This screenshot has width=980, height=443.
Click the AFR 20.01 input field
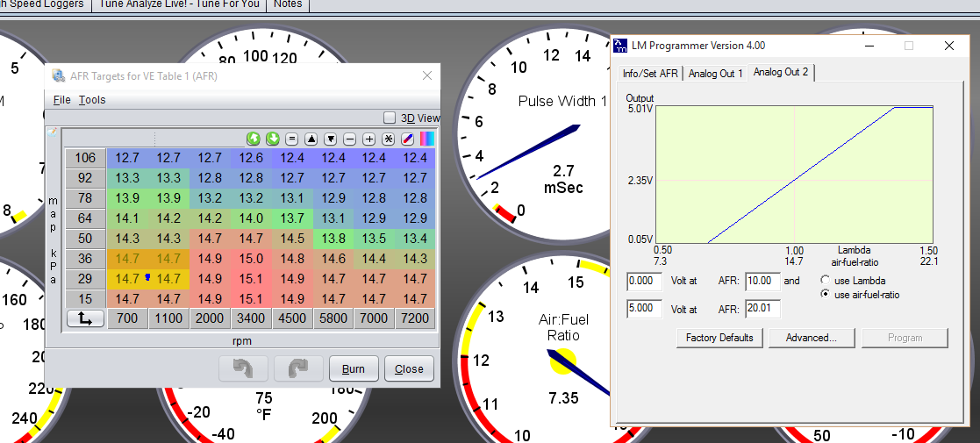763,309
